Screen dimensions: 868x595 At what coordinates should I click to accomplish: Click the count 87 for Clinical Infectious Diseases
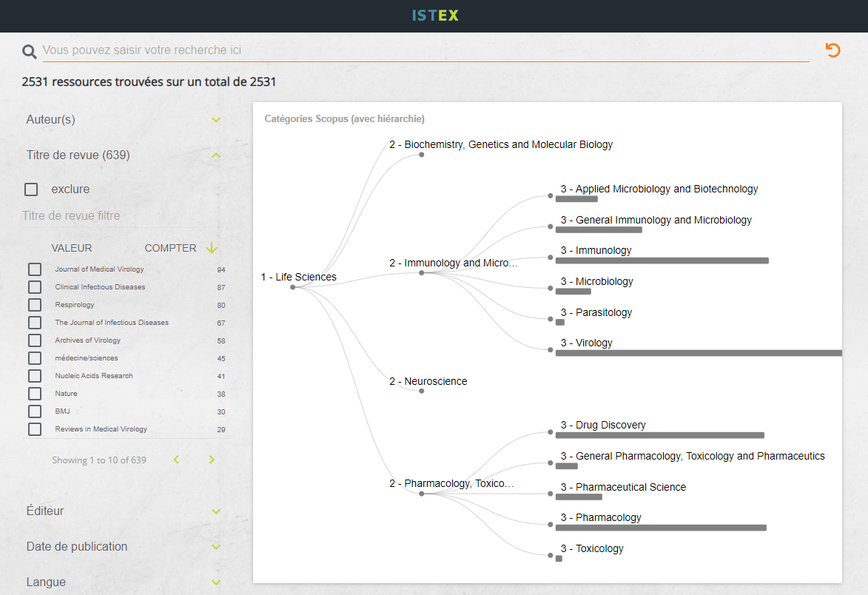[221, 287]
